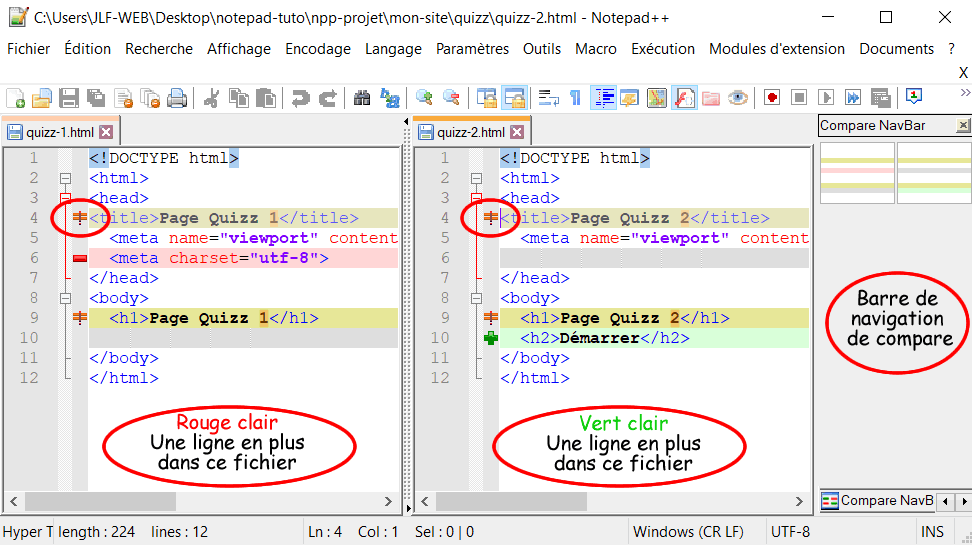Collapse the body fold in quizz-1.html

[65, 298]
